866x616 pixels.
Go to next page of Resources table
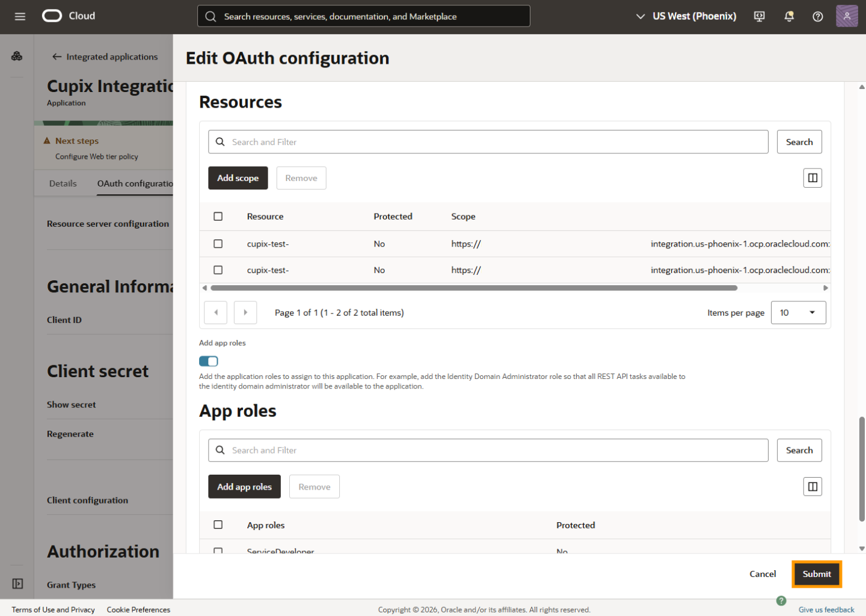tap(245, 313)
